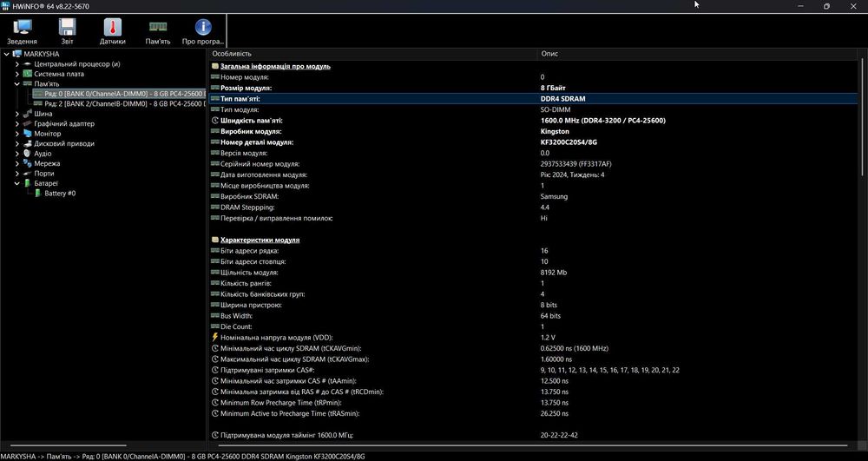Expand the Дискові приводи node
The image size is (868, 461).
(16, 144)
